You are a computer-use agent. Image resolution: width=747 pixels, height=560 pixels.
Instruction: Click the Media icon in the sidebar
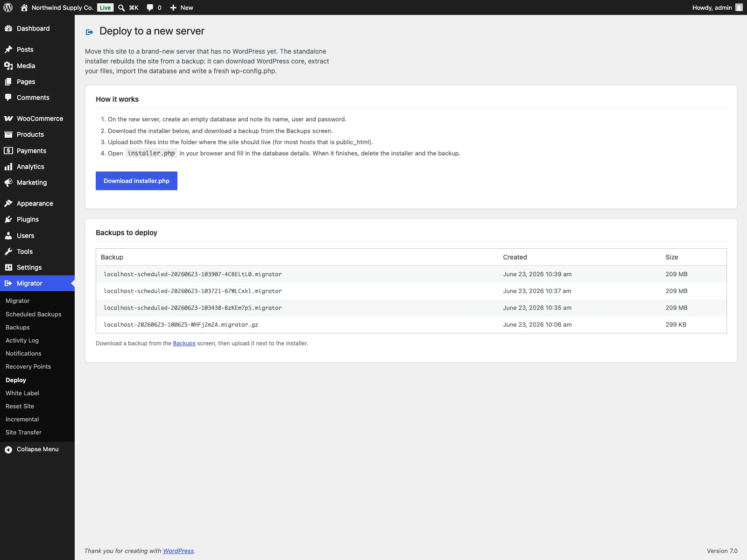click(x=8, y=66)
